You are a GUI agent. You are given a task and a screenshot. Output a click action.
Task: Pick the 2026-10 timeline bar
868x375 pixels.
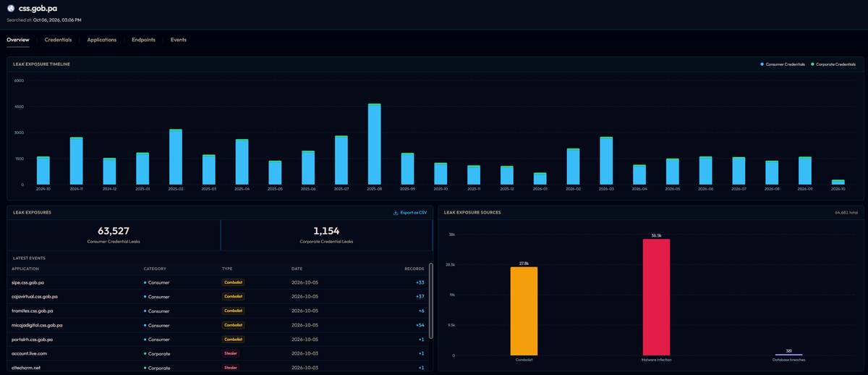pyautogui.click(x=838, y=182)
